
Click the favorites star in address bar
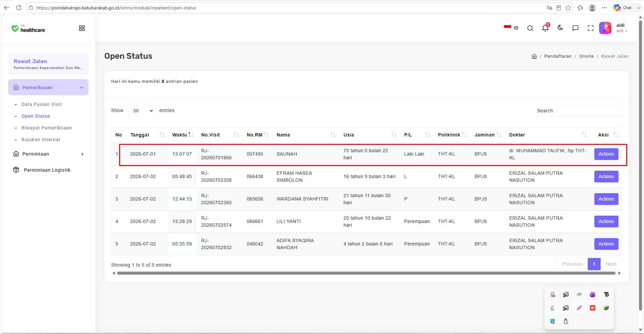click(568, 8)
